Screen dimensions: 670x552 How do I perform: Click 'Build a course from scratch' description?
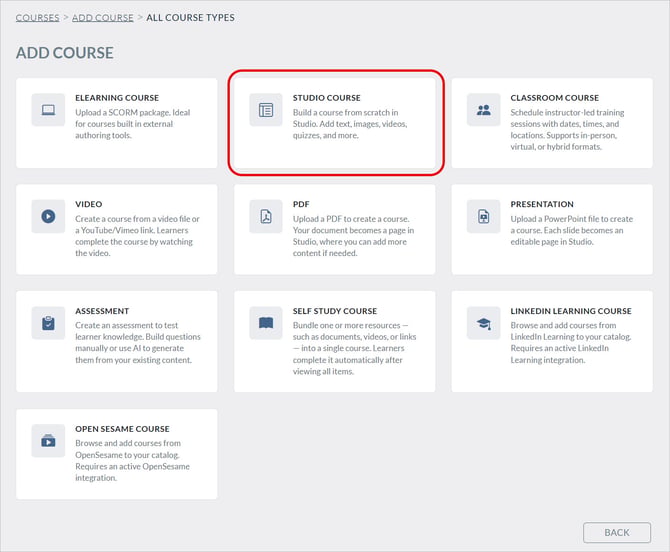[x=350, y=124]
